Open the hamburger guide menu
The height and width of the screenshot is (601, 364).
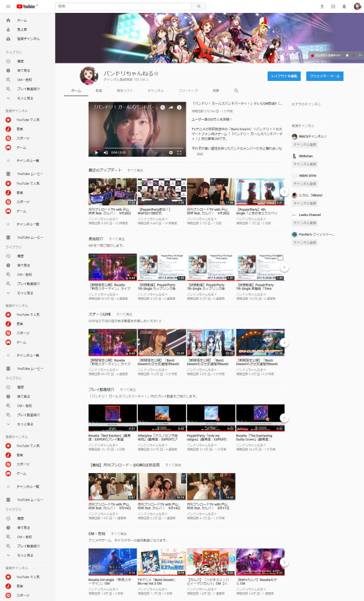tap(8, 6)
